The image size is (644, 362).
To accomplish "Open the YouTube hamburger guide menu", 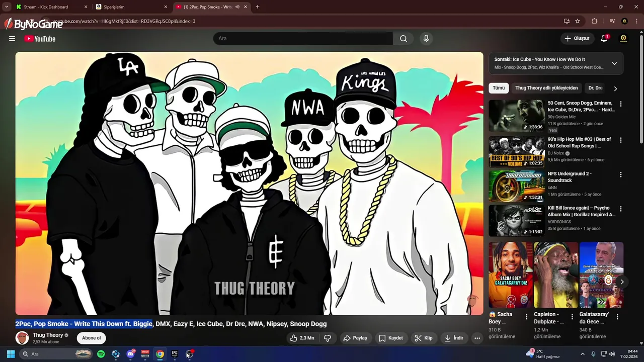I will [12, 39].
